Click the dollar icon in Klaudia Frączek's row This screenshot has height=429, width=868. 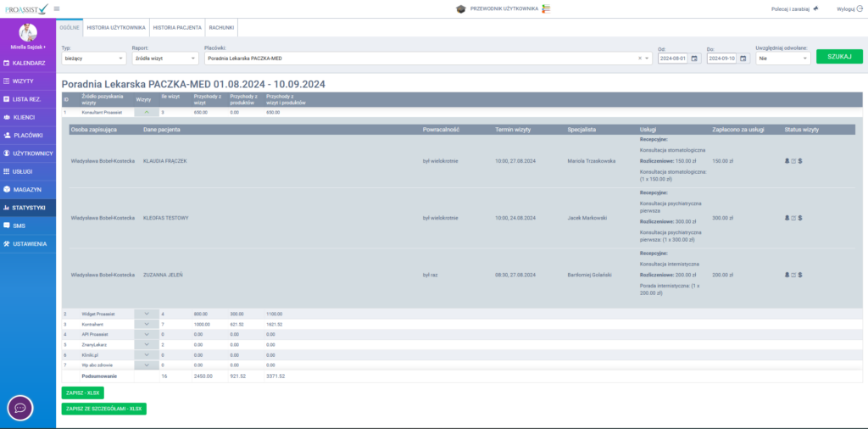pyautogui.click(x=800, y=160)
